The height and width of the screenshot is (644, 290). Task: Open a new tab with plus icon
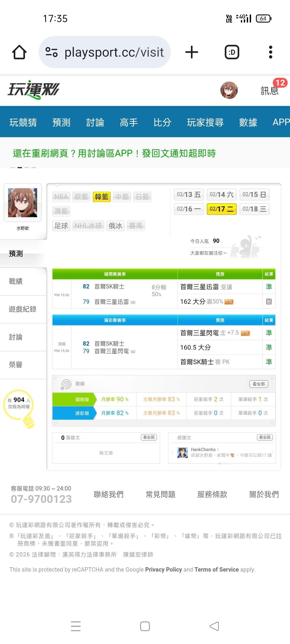(x=192, y=52)
